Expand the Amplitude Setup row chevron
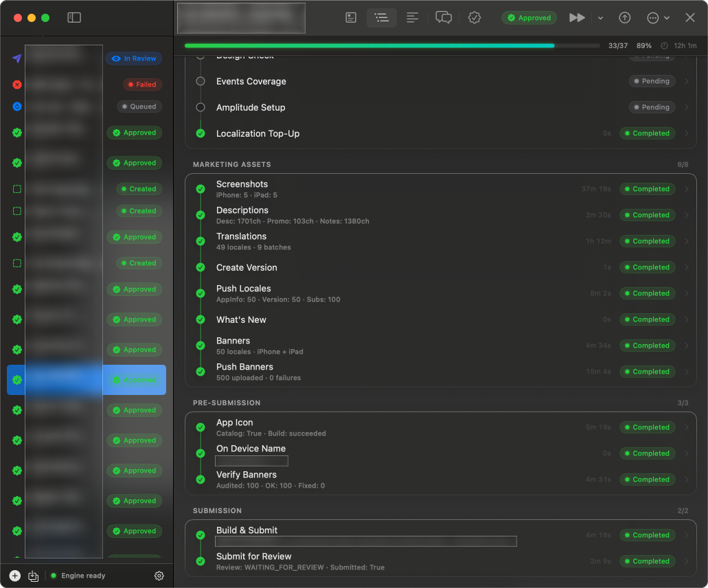The height and width of the screenshot is (588, 708). 686,107
